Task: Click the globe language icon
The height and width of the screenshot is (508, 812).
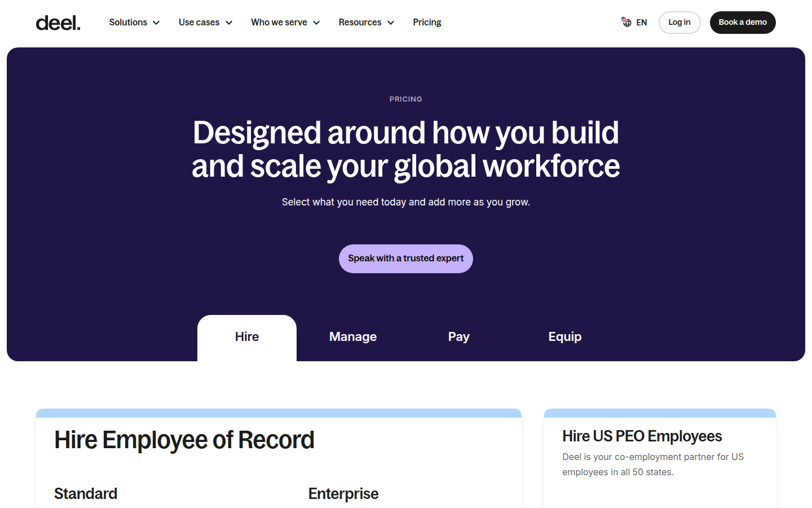Action: click(x=626, y=22)
